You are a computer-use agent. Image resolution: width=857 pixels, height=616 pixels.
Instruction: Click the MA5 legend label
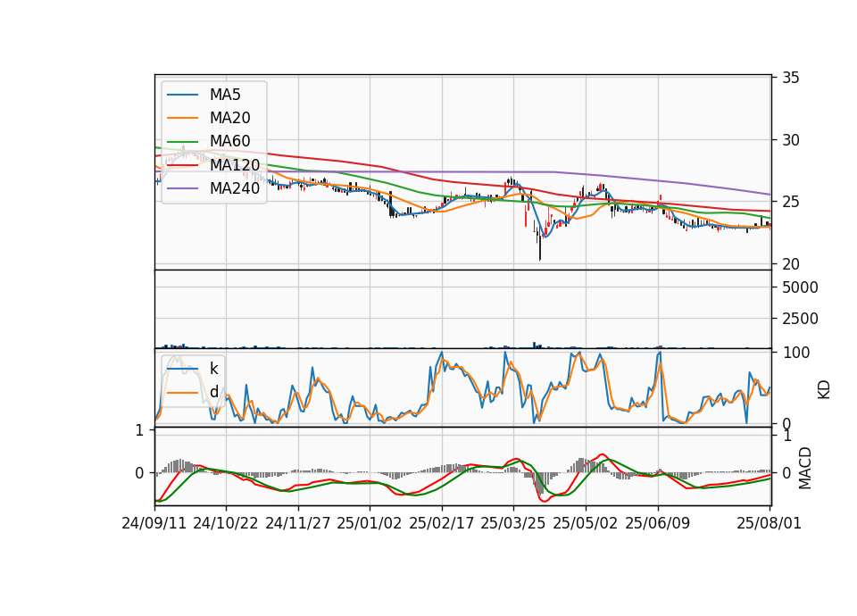tap(225, 95)
